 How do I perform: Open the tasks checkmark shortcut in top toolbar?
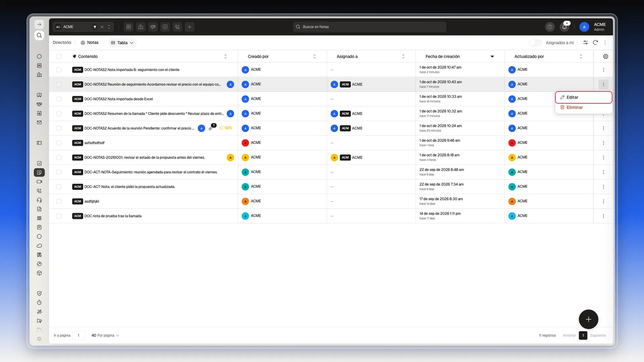pos(165,27)
